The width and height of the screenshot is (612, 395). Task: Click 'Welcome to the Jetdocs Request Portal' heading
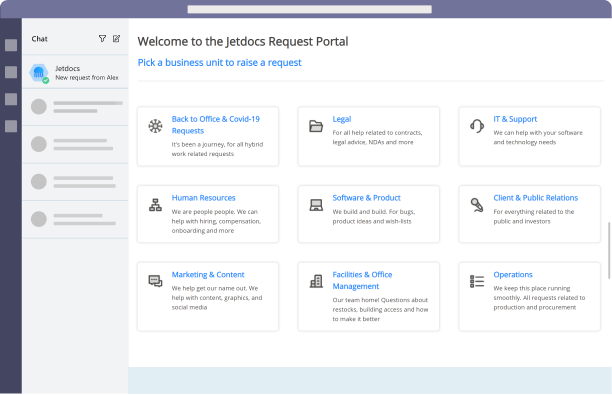[x=243, y=41]
